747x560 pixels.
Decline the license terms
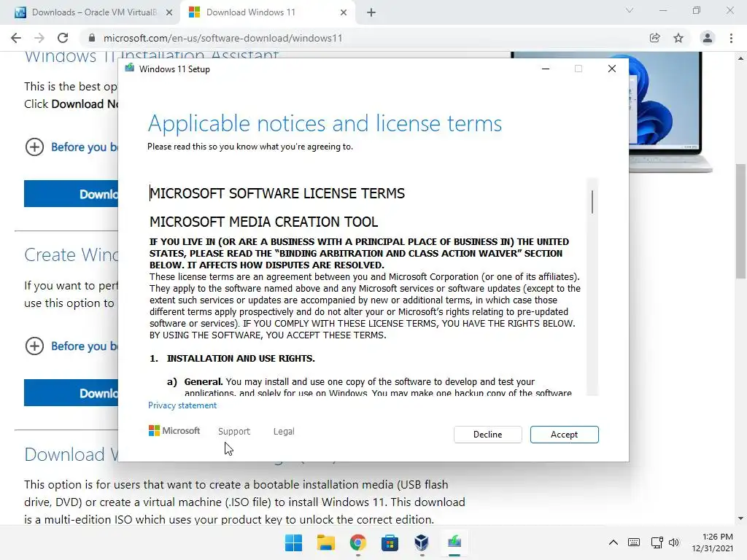coord(487,435)
